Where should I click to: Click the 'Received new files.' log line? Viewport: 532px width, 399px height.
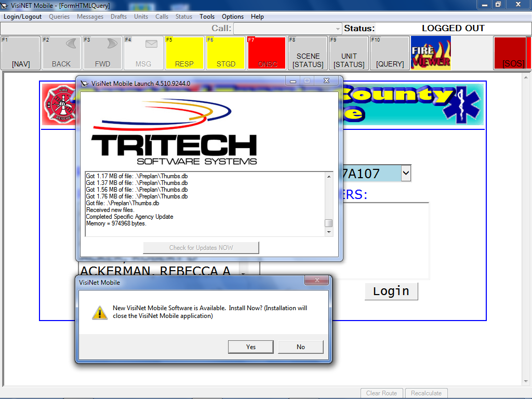coord(110,210)
